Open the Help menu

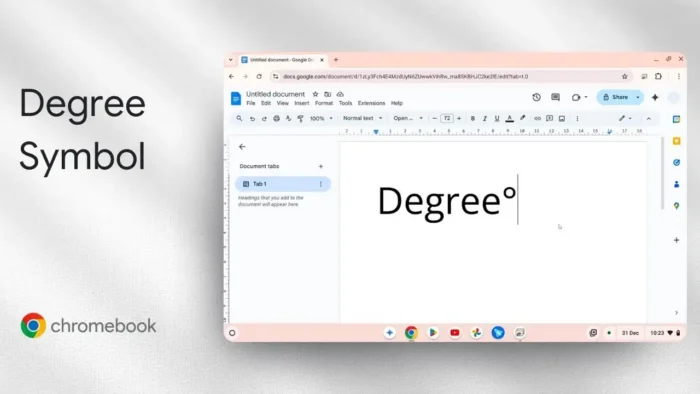[x=397, y=103]
